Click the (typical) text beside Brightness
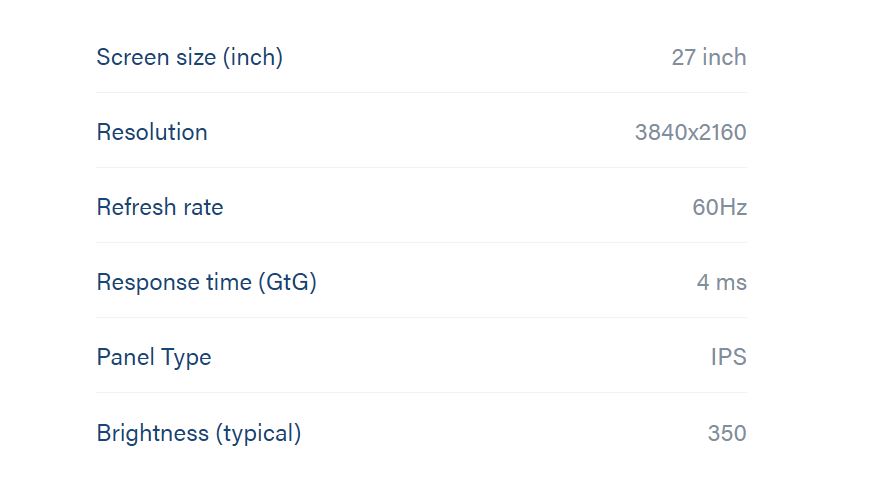The image size is (890, 490). click(x=258, y=433)
